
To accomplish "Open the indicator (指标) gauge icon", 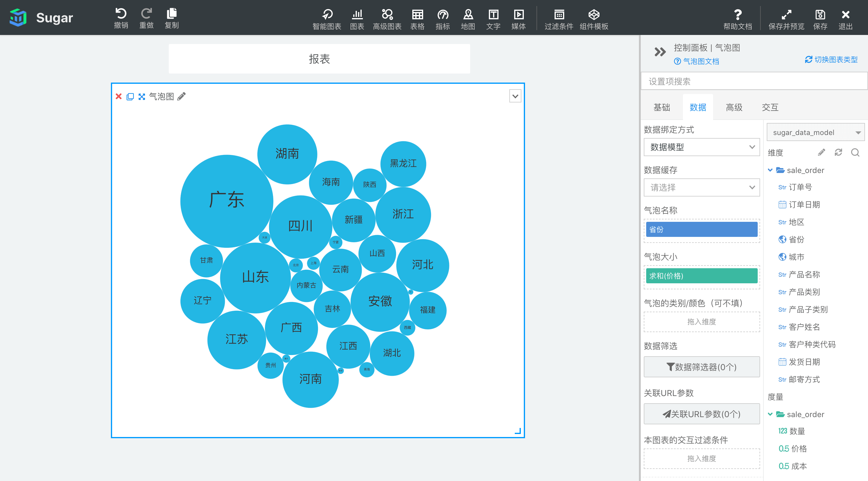I will click(x=443, y=14).
